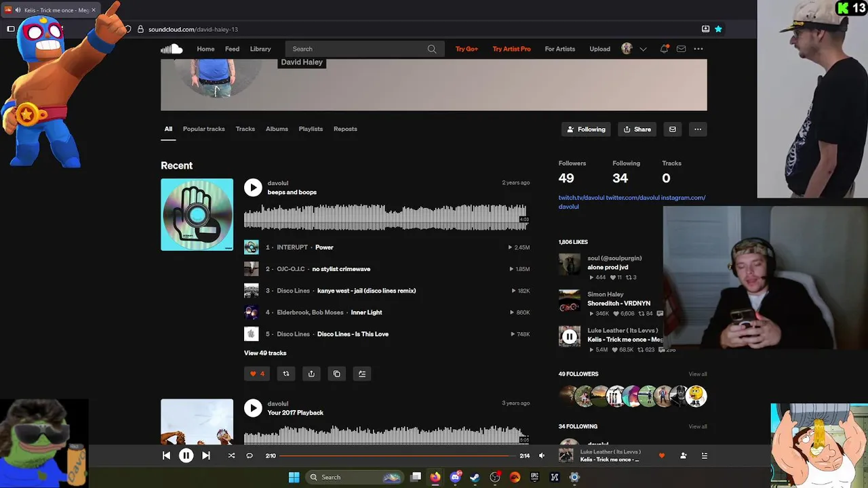Click the bookmark star in address bar
The width and height of the screenshot is (868, 488).
(x=718, y=29)
